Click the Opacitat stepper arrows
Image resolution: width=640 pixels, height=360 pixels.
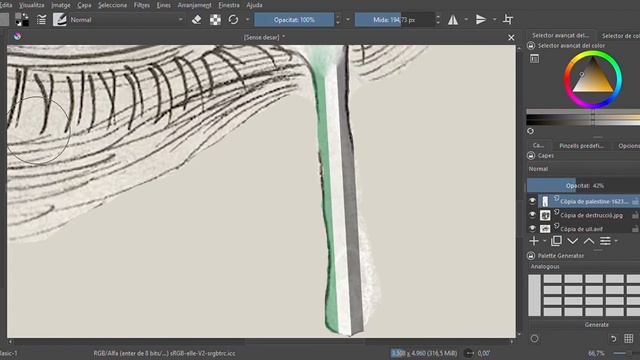click(x=338, y=20)
